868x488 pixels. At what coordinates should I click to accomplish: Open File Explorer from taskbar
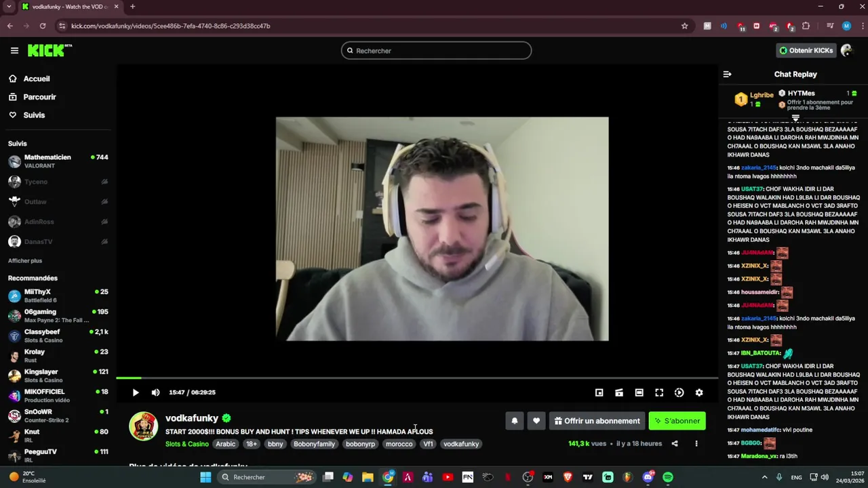(368, 477)
